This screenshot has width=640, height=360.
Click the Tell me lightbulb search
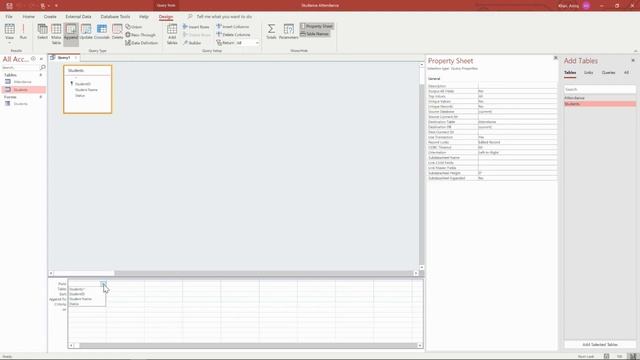click(x=190, y=17)
